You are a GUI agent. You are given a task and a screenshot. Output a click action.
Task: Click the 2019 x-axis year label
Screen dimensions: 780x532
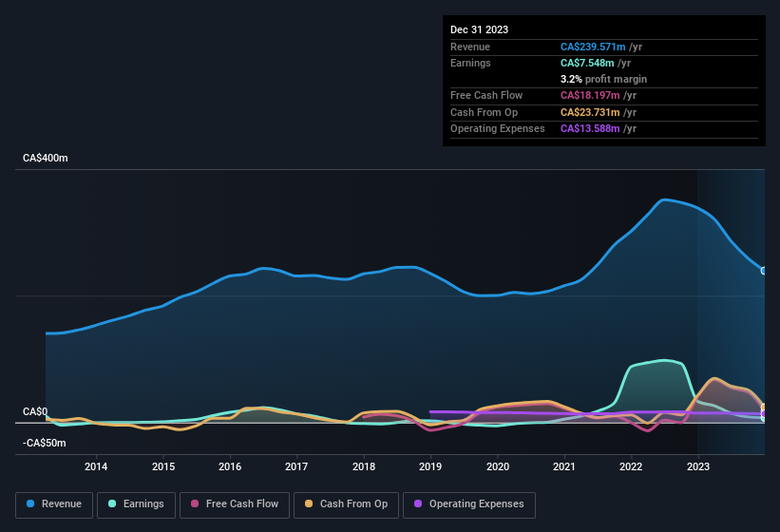tap(430, 466)
